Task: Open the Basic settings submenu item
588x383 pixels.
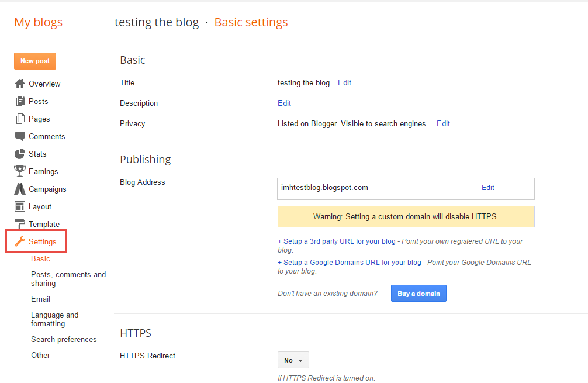Action: (x=40, y=258)
